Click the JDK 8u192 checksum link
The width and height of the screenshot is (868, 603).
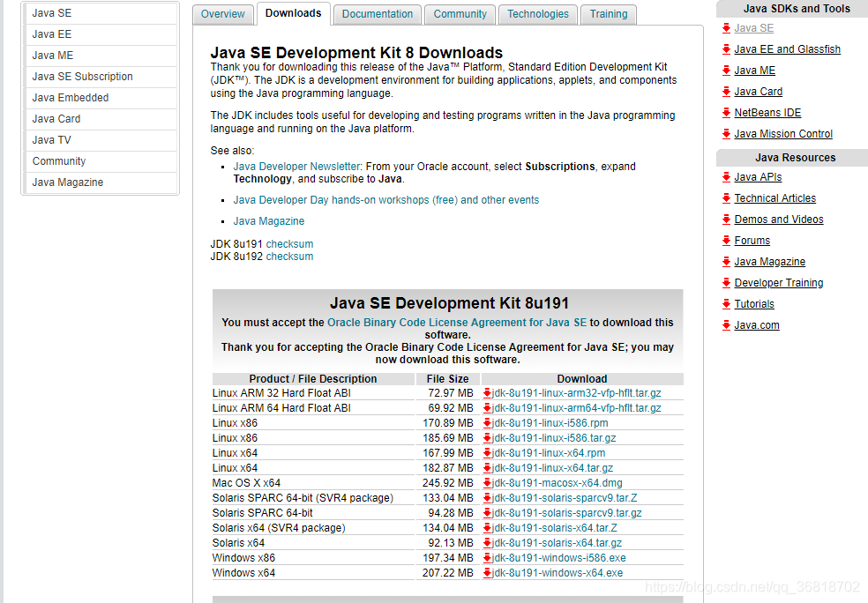tap(289, 257)
